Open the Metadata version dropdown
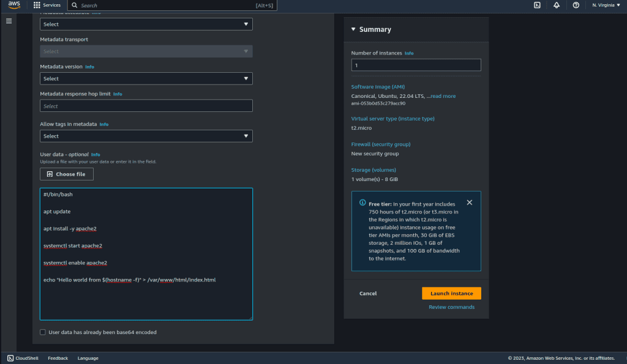The width and height of the screenshot is (627, 364). [146, 78]
